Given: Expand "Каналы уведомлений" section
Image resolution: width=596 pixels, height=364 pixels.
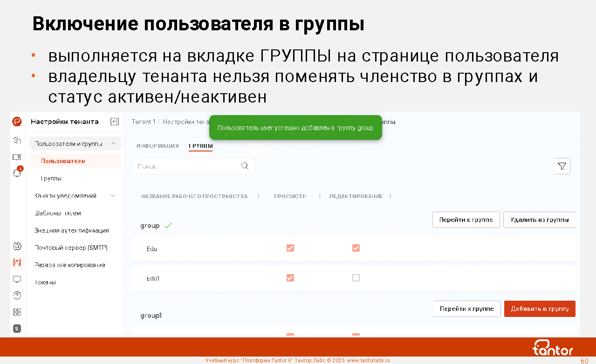Looking at the screenshot, I should tap(113, 196).
